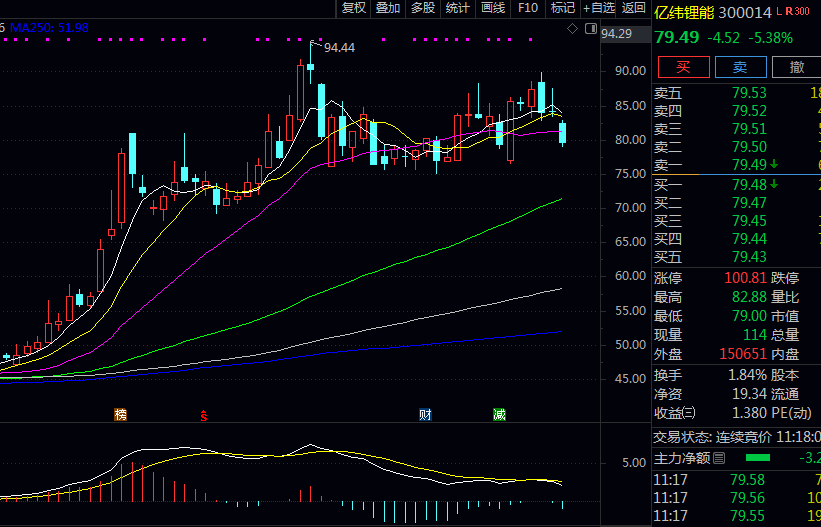Click the green 主力净额 bar indicator
821x527 pixels.
pyautogui.click(x=758, y=458)
